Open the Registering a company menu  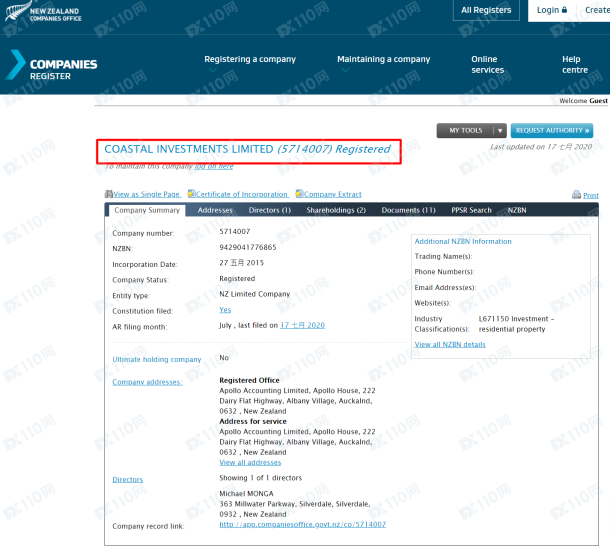pos(250,60)
